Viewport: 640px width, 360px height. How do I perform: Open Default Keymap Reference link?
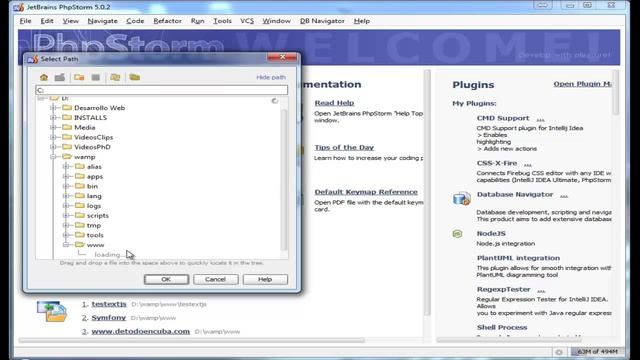click(366, 192)
